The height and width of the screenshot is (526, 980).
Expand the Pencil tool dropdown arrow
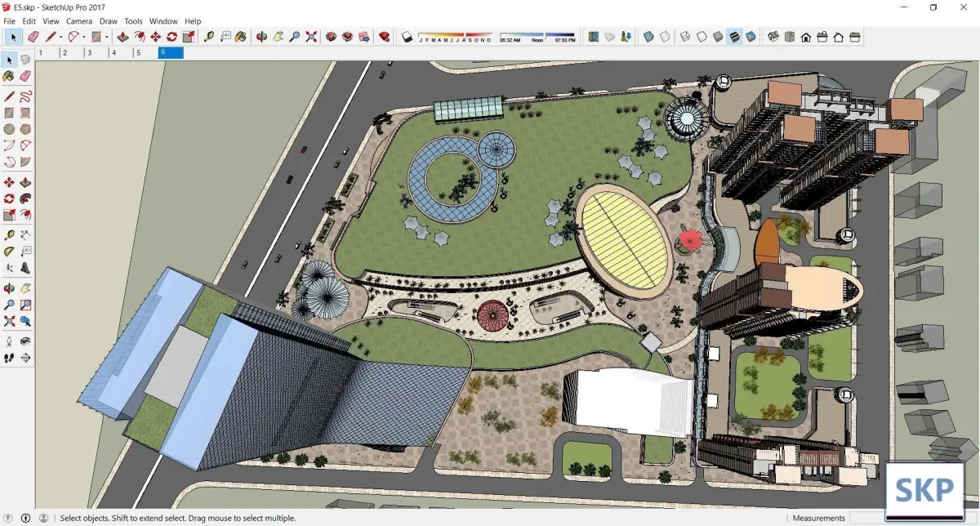pos(60,37)
